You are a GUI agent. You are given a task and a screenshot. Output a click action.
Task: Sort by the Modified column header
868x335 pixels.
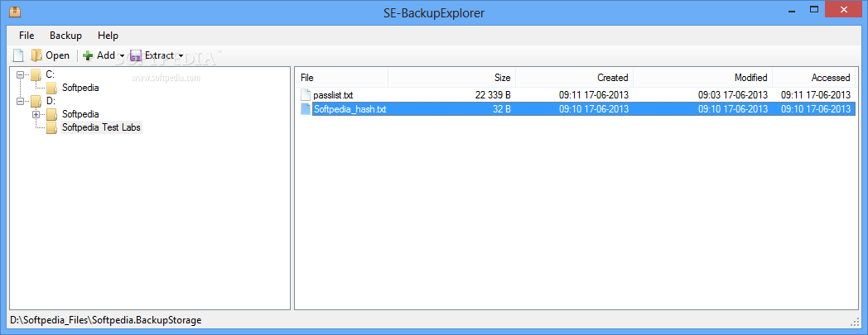[x=703, y=78]
